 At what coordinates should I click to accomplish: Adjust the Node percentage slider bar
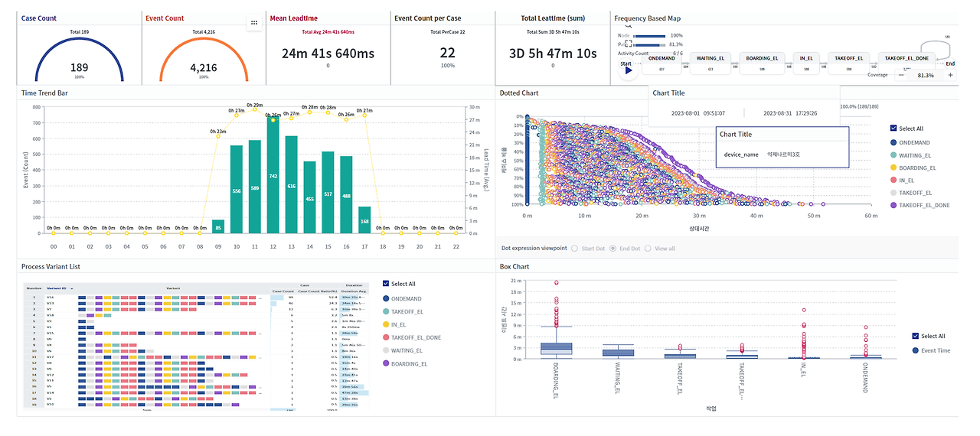pos(649,35)
